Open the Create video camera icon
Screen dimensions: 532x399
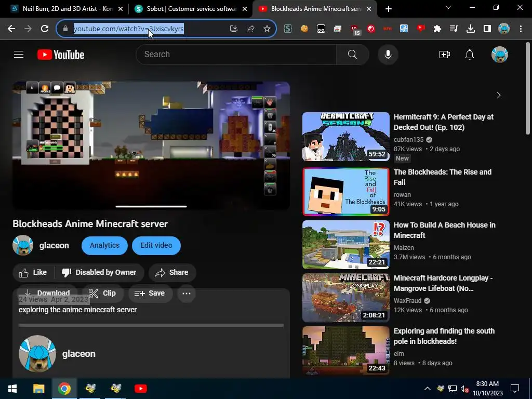point(445,54)
